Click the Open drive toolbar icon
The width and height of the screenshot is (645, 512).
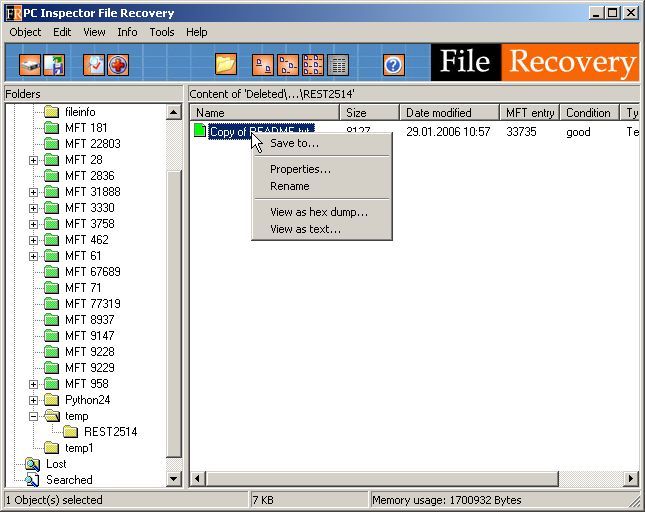(30, 65)
